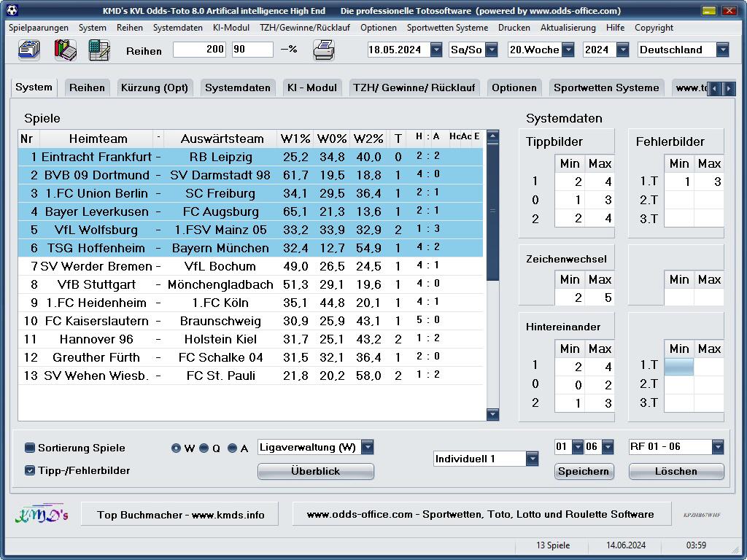747x560 pixels.
Task: Open the Copyright menu
Action: (654, 28)
